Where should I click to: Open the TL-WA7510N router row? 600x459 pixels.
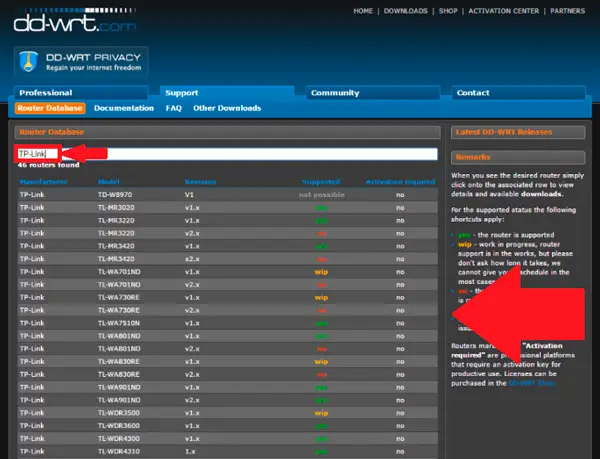(227, 323)
